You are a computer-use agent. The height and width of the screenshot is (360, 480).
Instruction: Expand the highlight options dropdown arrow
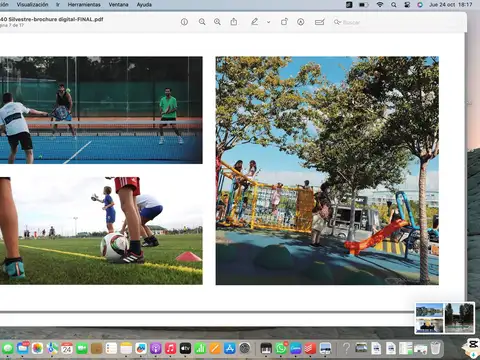pos(268,22)
